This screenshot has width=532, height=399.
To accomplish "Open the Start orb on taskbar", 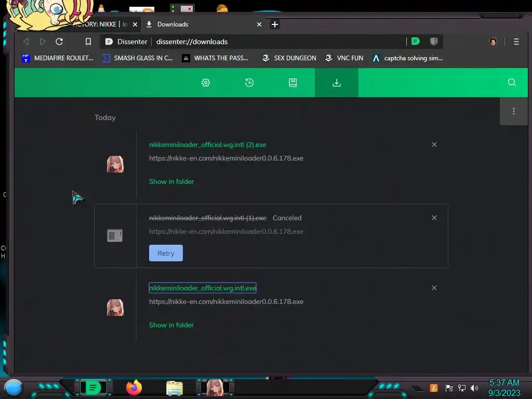I will click(14, 388).
